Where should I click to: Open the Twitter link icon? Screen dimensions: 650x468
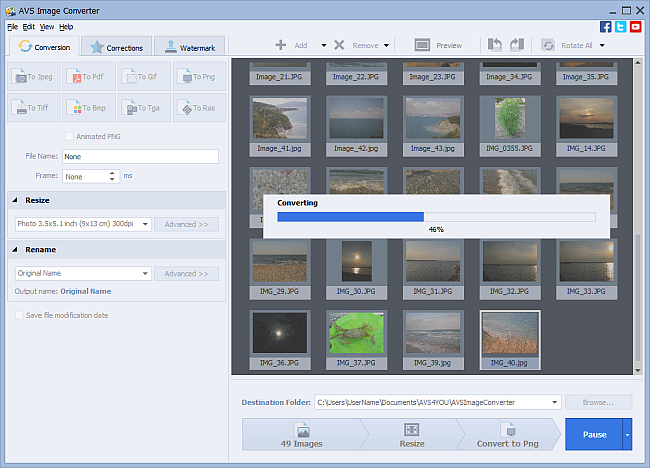coord(621,27)
